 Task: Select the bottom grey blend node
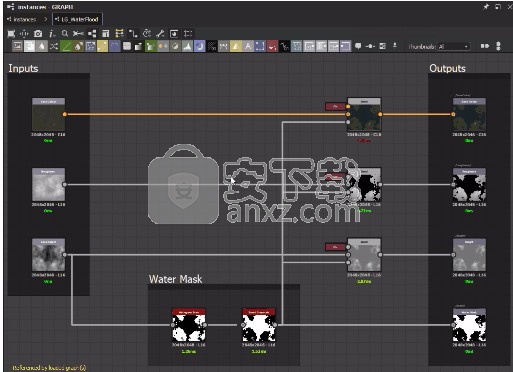point(364,255)
